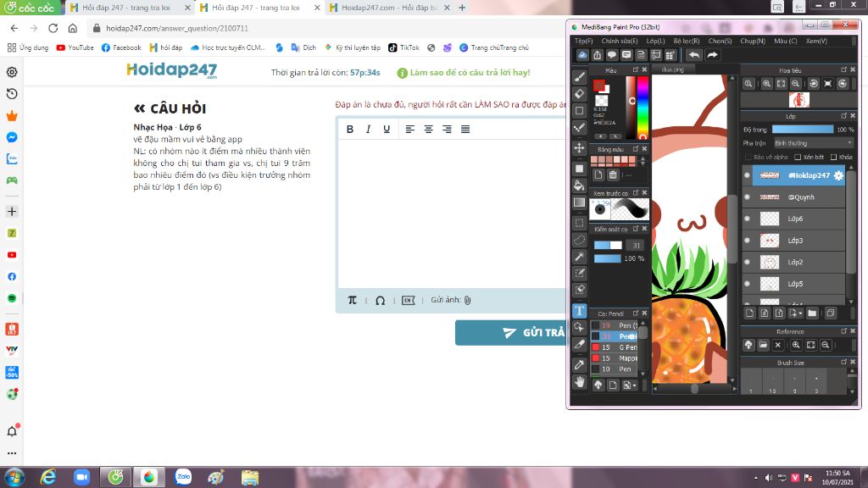Toggle the Khóa lock checkbox
868x488 pixels.
point(834,157)
